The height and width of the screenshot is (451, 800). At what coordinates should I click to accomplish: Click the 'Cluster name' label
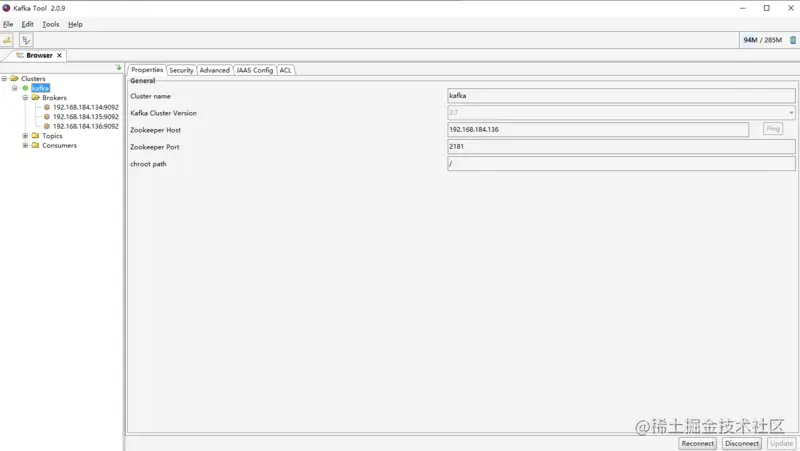[x=150, y=96]
